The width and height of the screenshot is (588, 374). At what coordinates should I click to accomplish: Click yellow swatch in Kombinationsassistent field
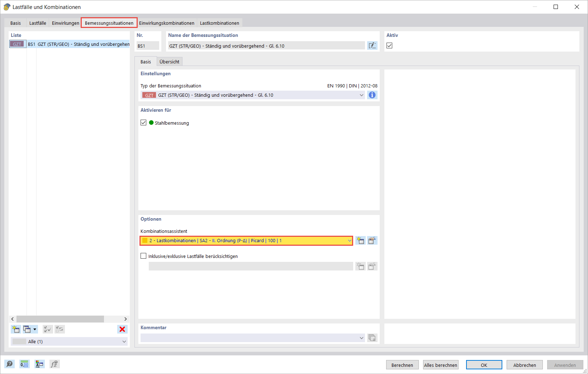click(x=145, y=240)
